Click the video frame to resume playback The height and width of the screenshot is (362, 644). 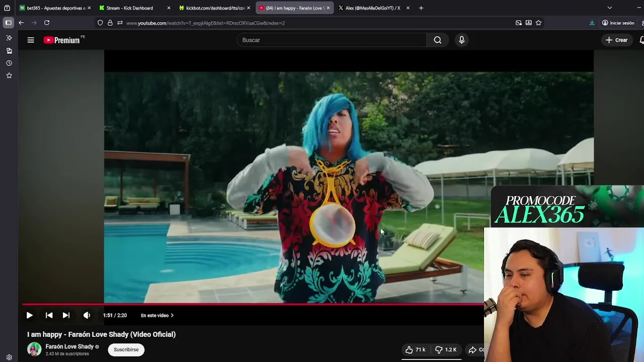[349, 186]
